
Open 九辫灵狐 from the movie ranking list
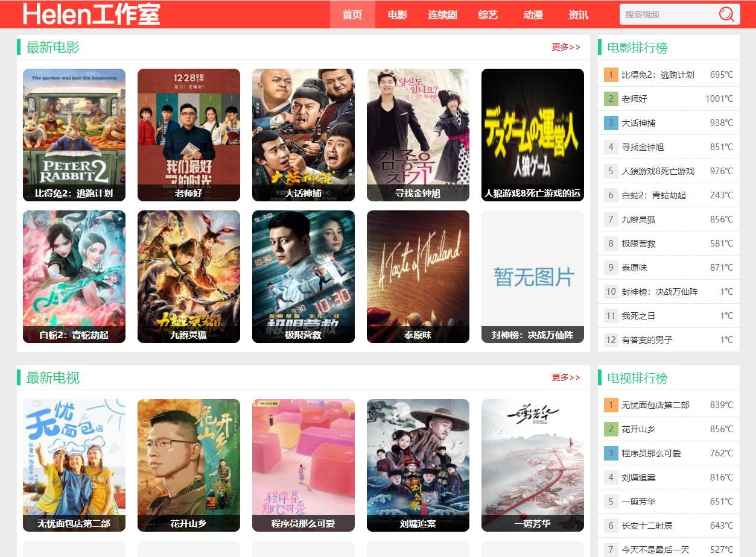638,219
